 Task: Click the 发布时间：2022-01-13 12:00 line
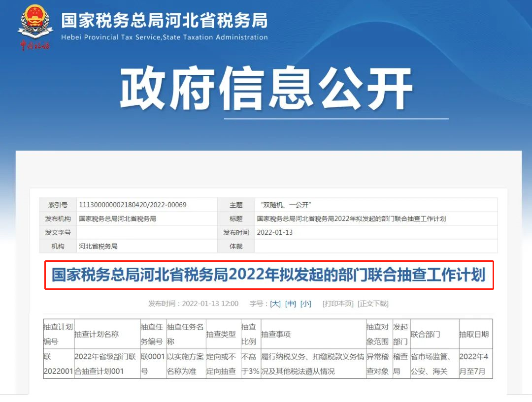(194, 304)
